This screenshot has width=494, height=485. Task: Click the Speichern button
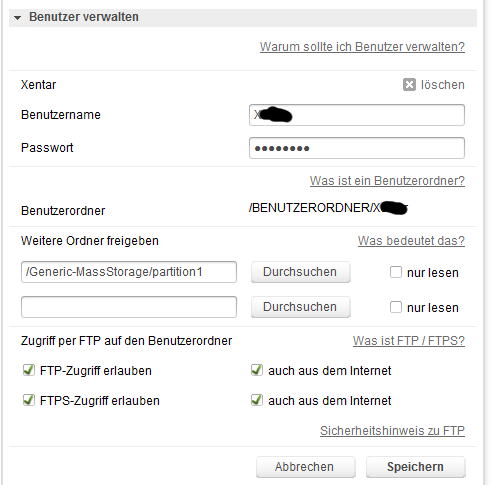tap(415, 467)
